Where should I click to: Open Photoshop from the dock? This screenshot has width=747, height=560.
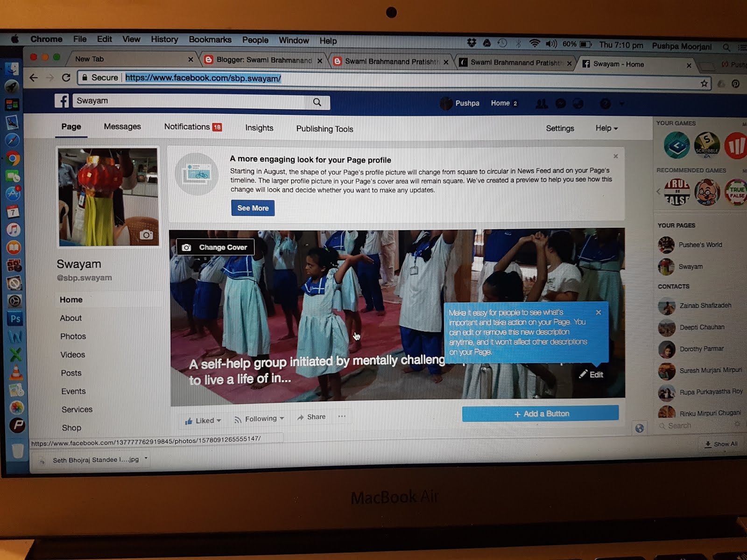[15, 319]
